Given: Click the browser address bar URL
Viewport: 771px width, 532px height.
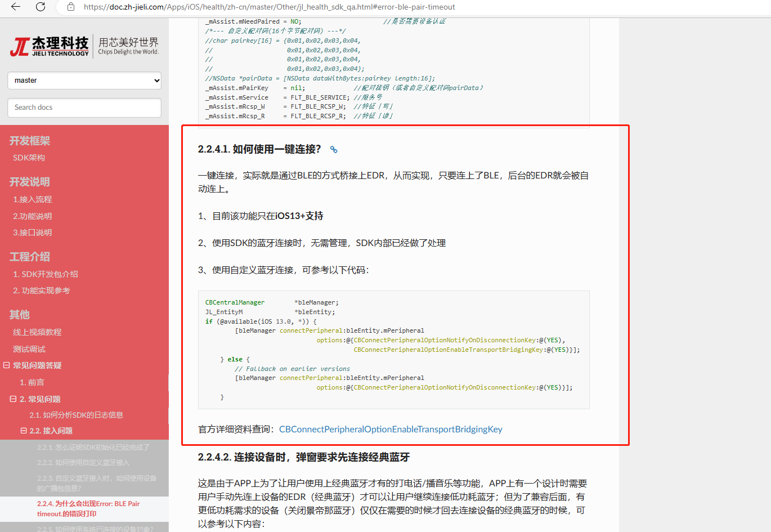Looking at the screenshot, I should tap(269, 7).
